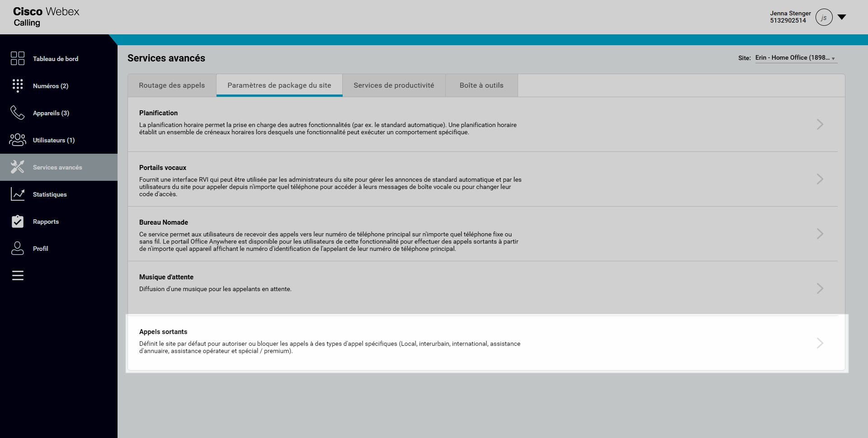Click the Services avancés tools icon
This screenshot has height=438, width=868.
point(18,167)
